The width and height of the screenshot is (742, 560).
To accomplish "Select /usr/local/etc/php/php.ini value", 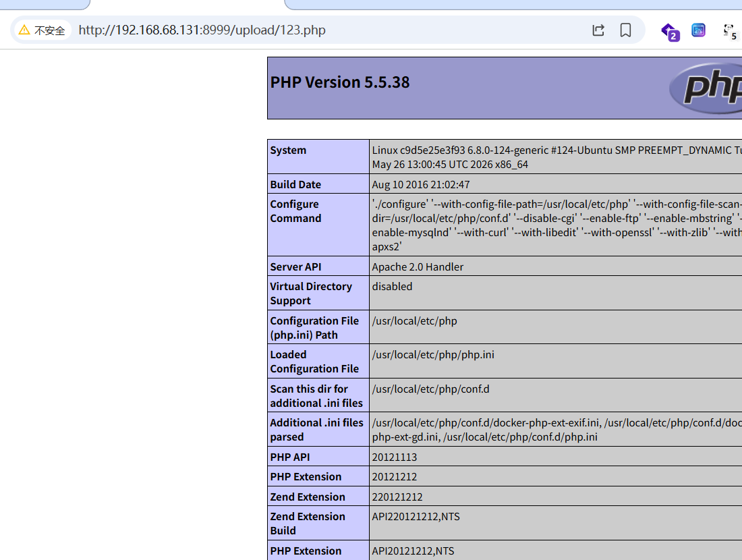I will tap(433, 355).
